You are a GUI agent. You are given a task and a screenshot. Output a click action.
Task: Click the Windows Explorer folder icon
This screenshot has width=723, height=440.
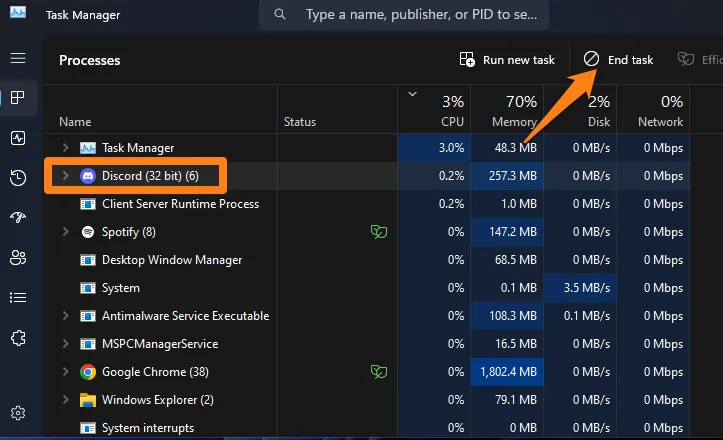88,400
